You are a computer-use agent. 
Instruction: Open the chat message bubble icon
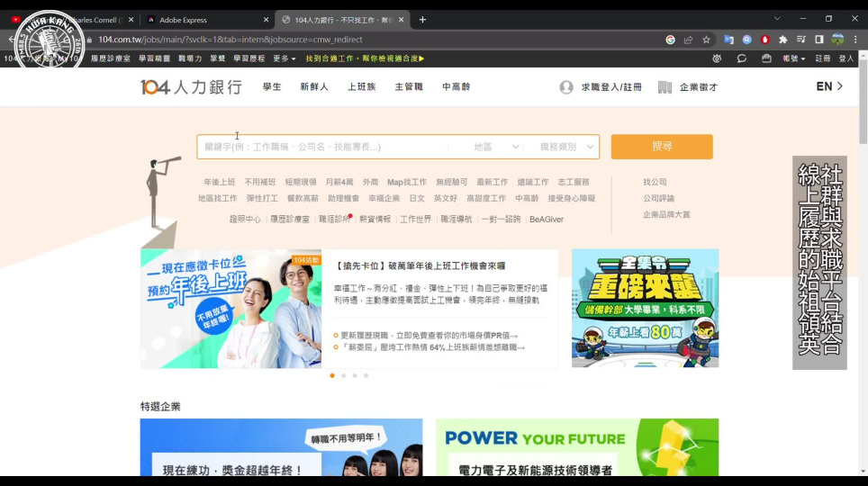pos(742,58)
